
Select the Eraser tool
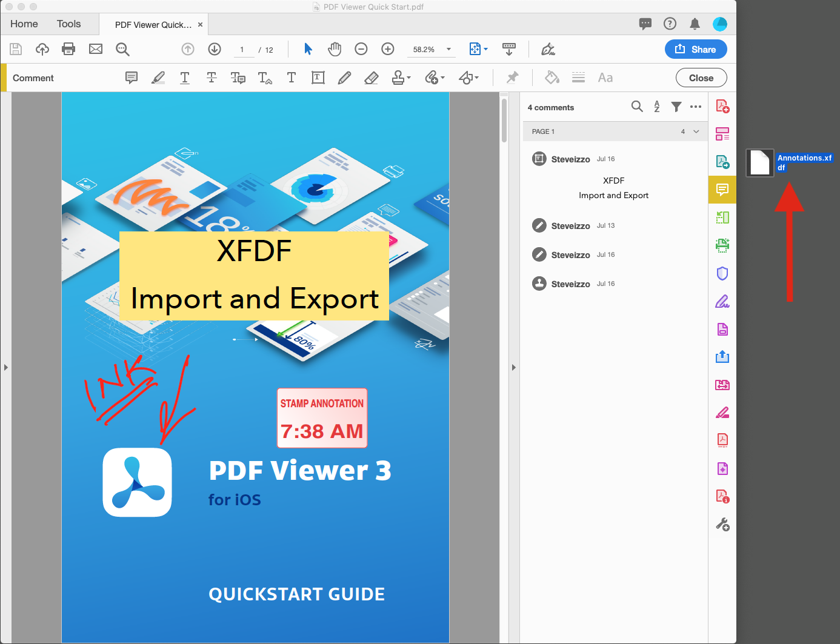pyautogui.click(x=371, y=78)
